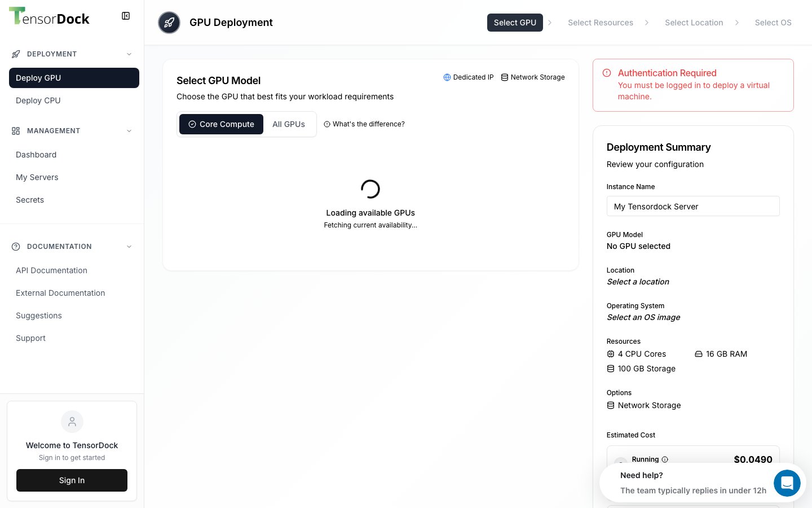This screenshot has width=812, height=508.
Task: Open the Dashboard page
Action: (74, 155)
